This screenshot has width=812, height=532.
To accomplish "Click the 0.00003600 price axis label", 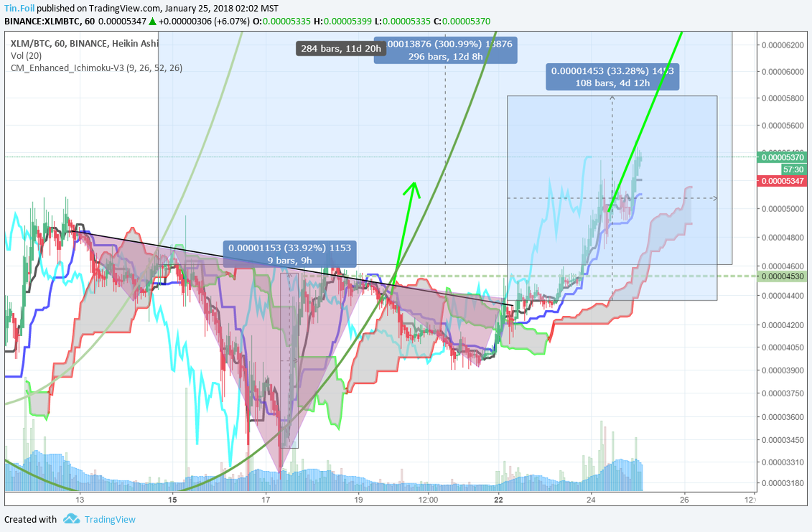I will tap(783, 416).
